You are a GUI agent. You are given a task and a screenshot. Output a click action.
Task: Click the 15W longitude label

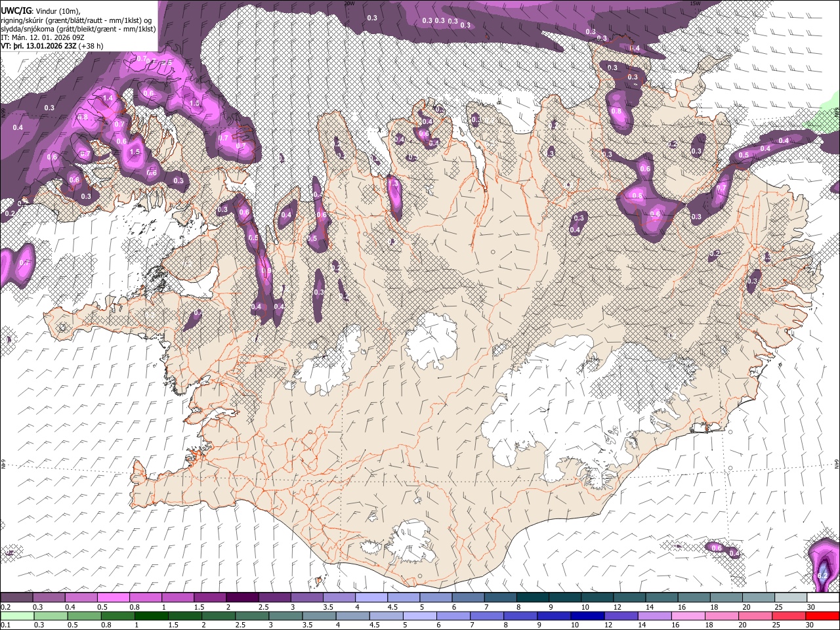(x=696, y=3)
